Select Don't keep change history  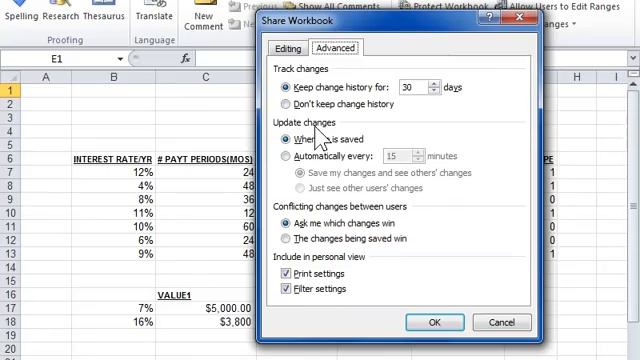click(338, 104)
